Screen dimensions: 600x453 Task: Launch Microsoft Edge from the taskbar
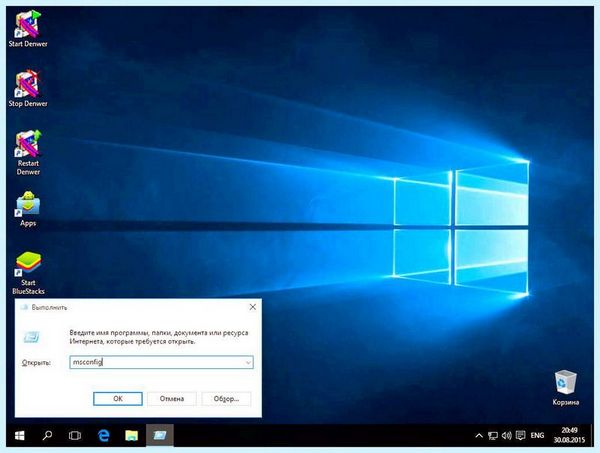103,435
